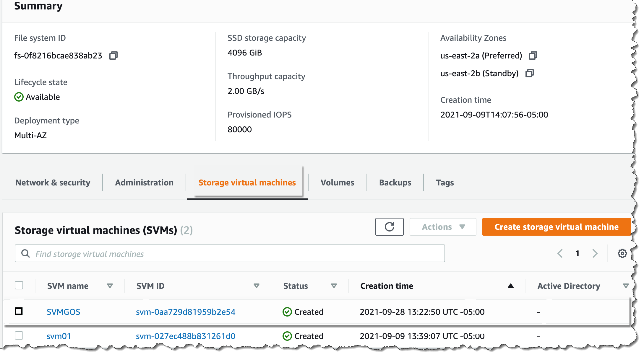Image resolution: width=644 pixels, height=357 pixels.
Task: Open table preferences gear icon
Action: tap(622, 253)
